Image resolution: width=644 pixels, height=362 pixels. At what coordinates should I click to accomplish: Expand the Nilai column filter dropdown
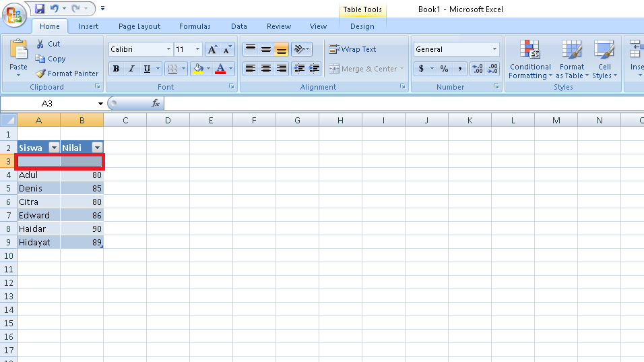(x=97, y=148)
